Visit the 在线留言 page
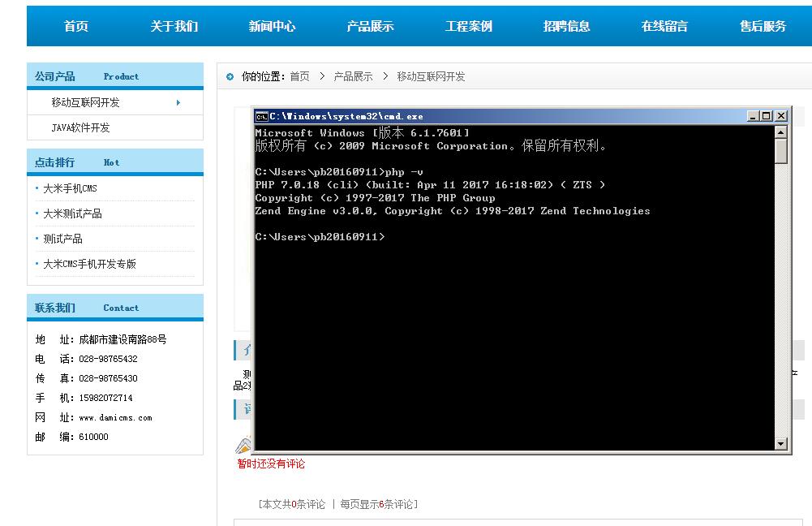812x526 pixels. click(664, 26)
